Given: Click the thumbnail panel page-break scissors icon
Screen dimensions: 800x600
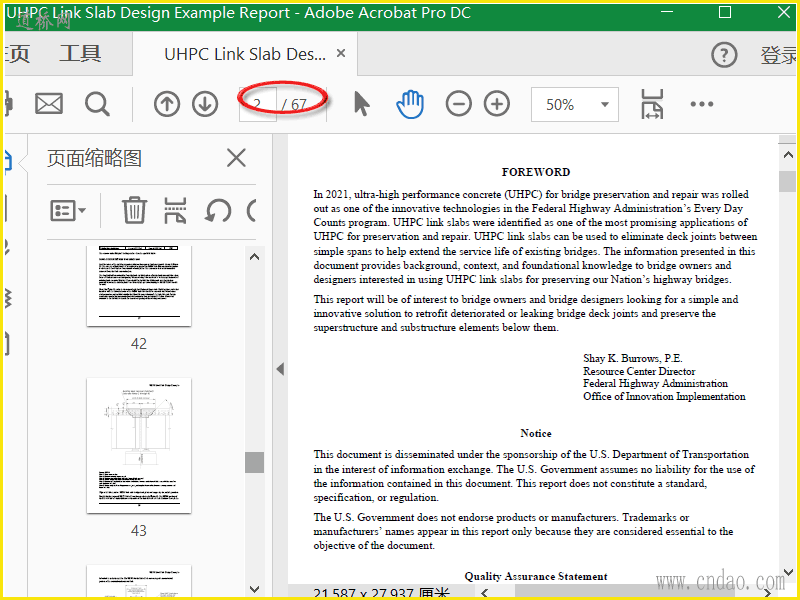Looking at the screenshot, I should [175, 210].
